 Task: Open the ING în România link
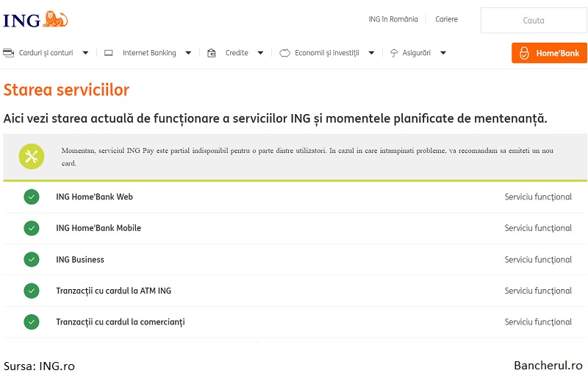(393, 19)
